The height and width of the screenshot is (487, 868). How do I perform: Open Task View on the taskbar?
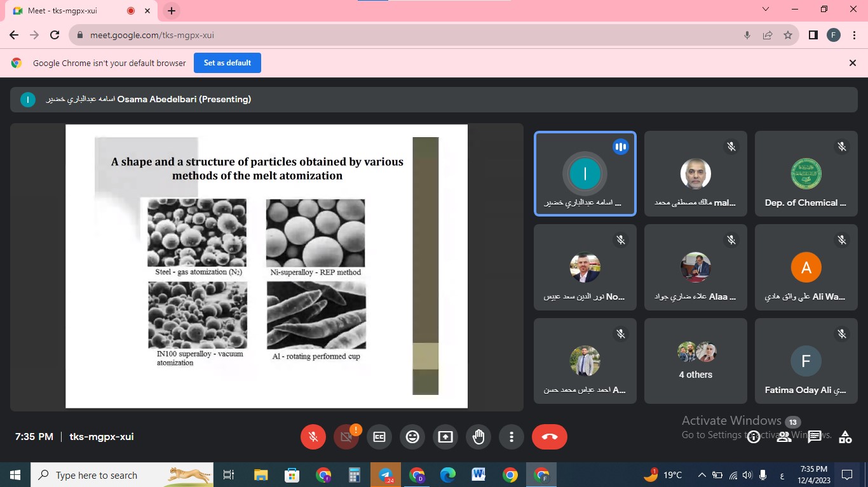click(229, 475)
